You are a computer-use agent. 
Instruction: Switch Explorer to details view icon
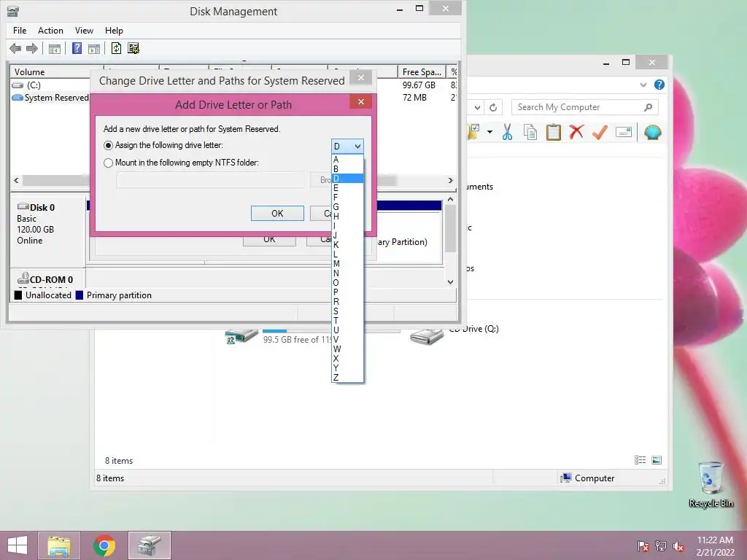tap(640, 460)
